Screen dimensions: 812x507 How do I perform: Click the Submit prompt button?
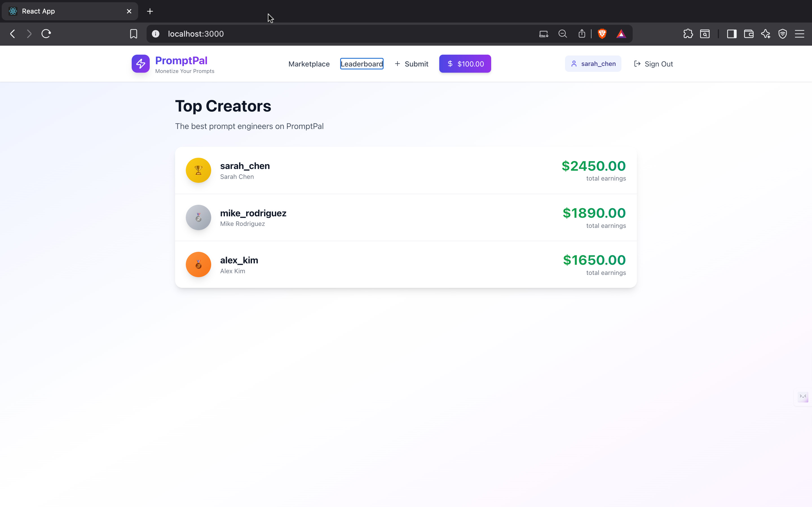coord(411,64)
